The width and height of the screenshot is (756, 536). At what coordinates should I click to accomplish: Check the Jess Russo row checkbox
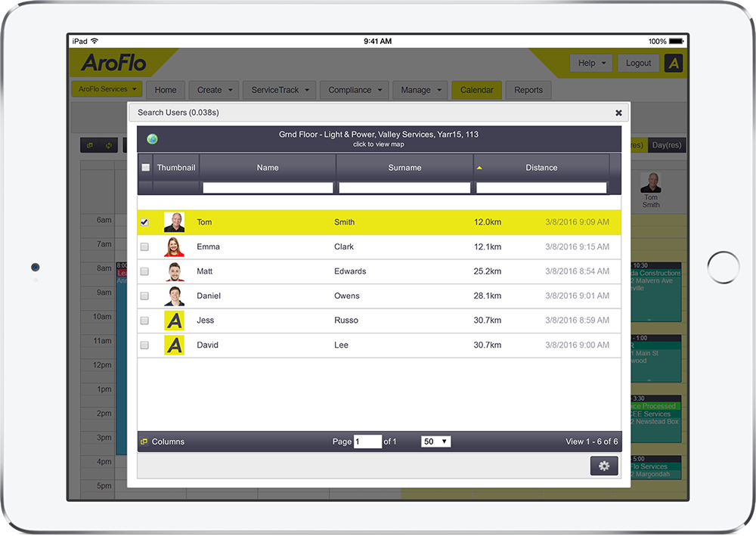pos(144,321)
